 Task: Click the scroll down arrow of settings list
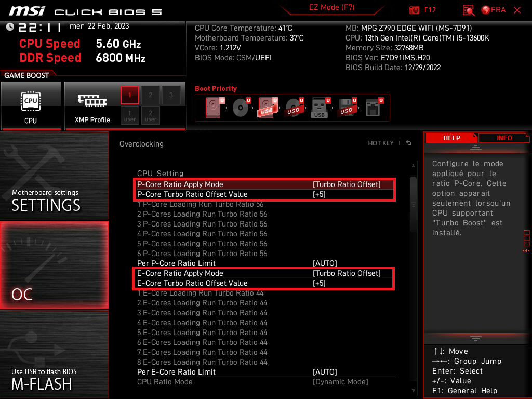click(x=413, y=391)
